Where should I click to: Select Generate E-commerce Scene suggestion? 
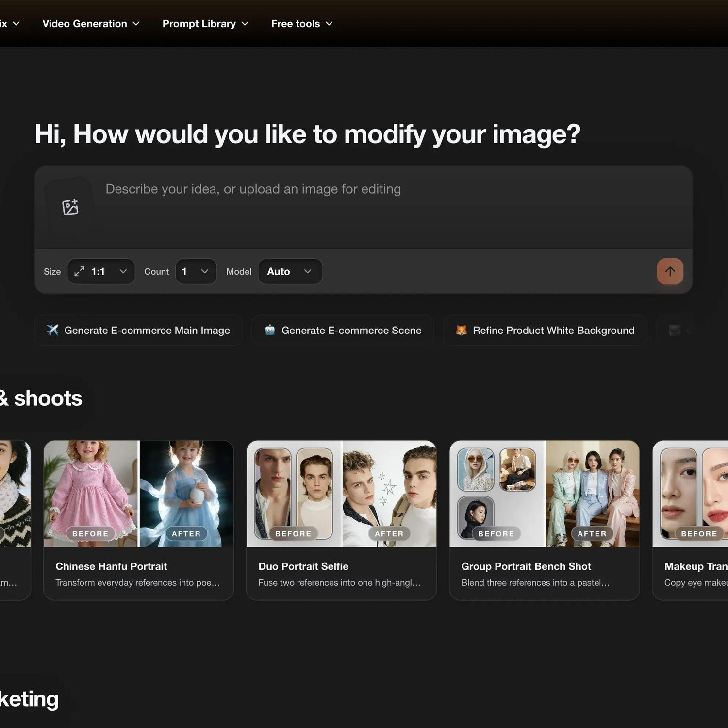coord(343,330)
